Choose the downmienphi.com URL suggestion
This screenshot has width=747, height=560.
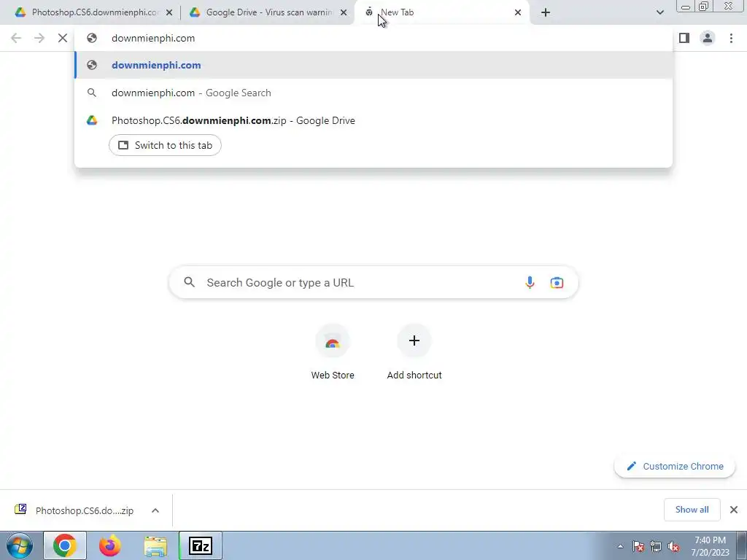pyautogui.click(x=373, y=65)
